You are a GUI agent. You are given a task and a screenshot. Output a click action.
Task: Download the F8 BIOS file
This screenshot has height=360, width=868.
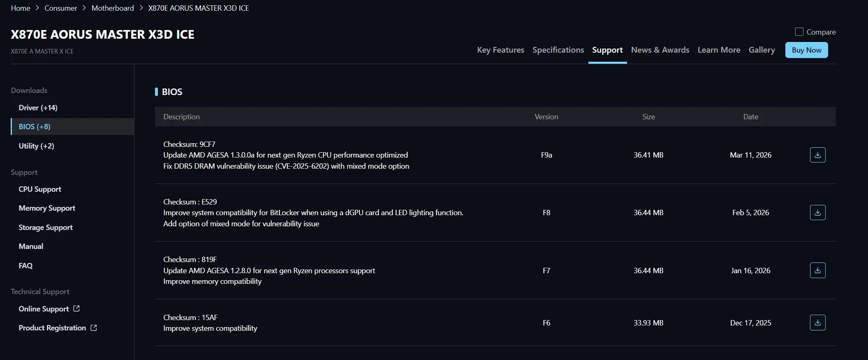(x=817, y=213)
